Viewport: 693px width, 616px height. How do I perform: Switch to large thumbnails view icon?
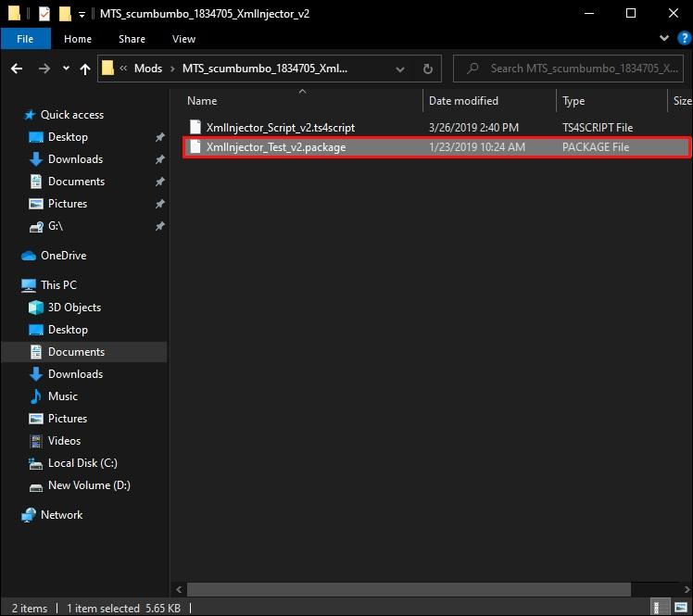pyautogui.click(x=681, y=608)
